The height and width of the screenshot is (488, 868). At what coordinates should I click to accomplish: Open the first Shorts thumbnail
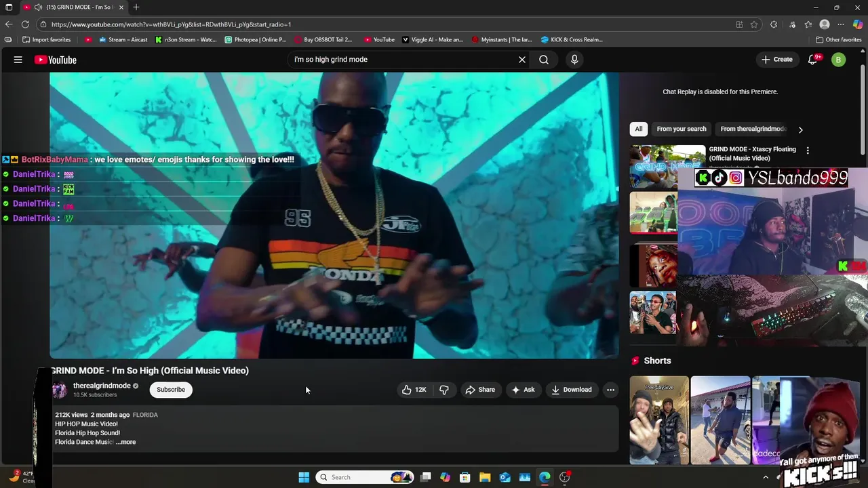click(x=659, y=420)
